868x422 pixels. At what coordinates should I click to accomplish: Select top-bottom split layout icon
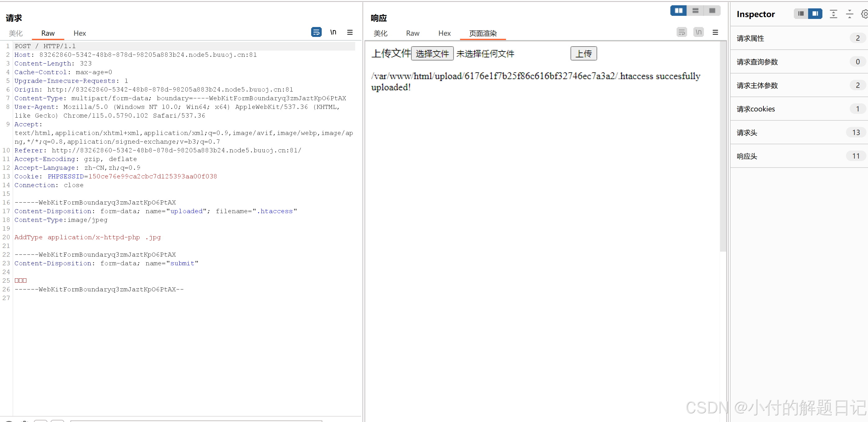[695, 11]
